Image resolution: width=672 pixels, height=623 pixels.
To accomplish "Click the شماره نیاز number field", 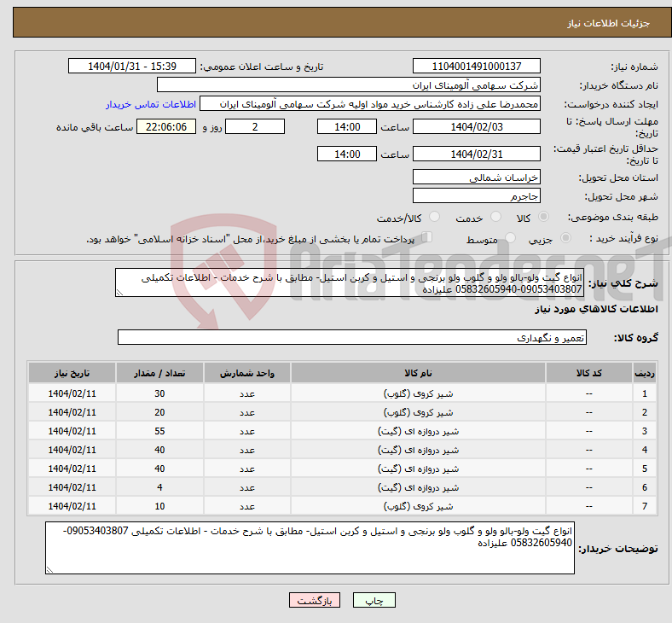I will (476, 67).
